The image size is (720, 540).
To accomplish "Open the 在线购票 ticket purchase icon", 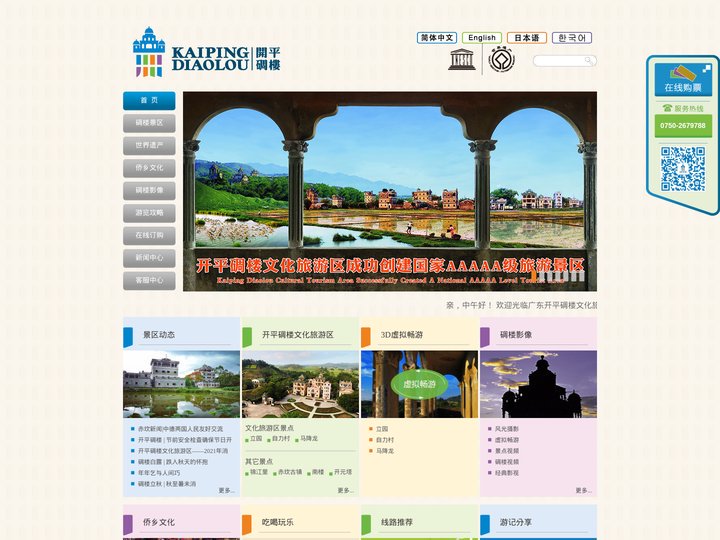I will pyautogui.click(x=683, y=79).
